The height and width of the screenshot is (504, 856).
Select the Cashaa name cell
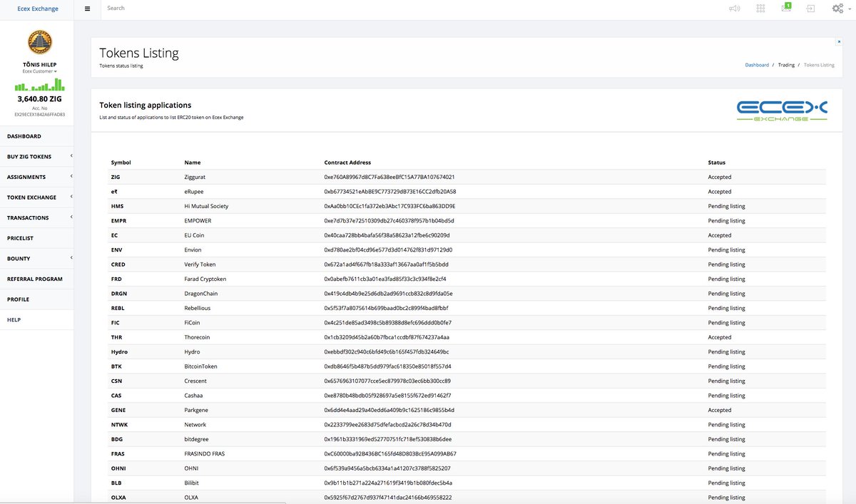(193, 396)
